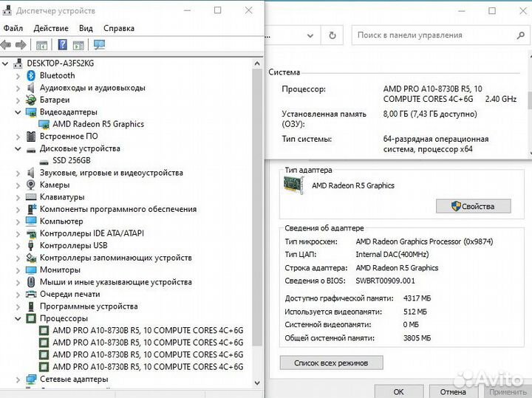Click the blue Help question mark icon
Image resolution: width=532 pixels, height=398 pixels.
tap(63, 45)
